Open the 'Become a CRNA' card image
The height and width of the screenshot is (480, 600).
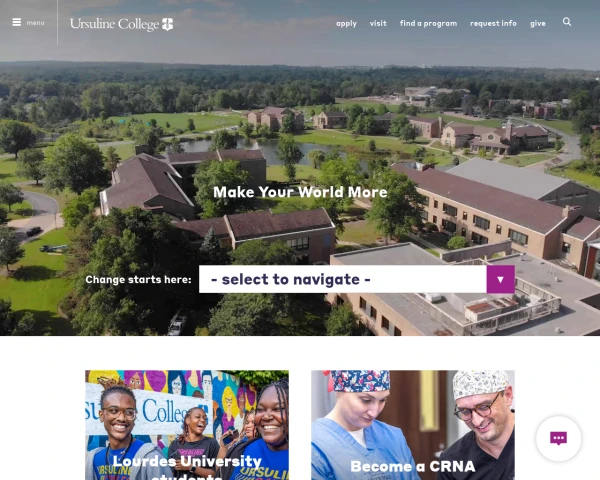[x=413, y=425]
